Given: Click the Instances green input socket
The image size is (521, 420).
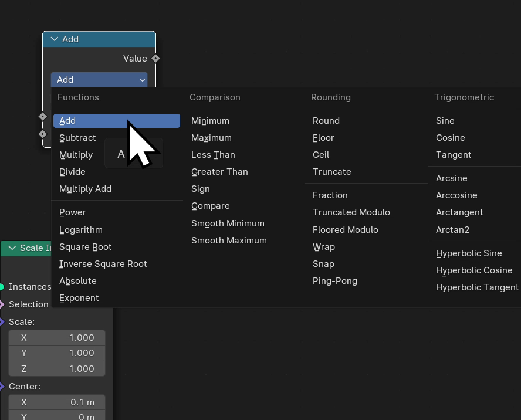Looking at the screenshot, I should click(1, 287).
